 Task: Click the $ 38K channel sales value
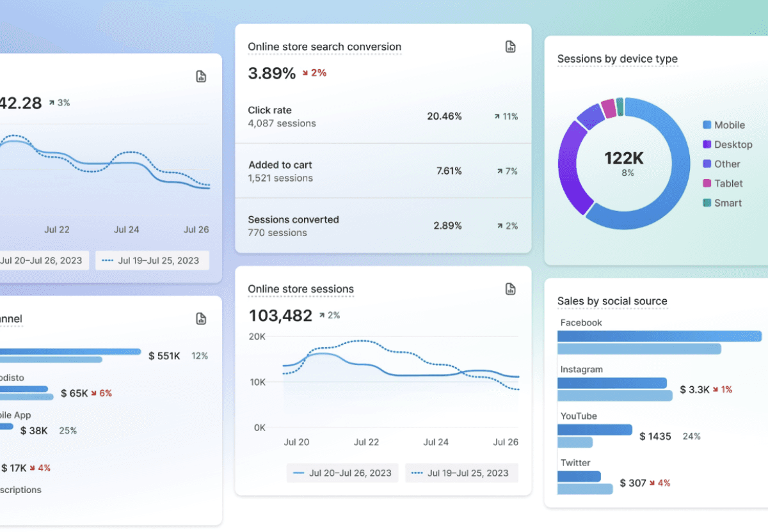pos(34,431)
